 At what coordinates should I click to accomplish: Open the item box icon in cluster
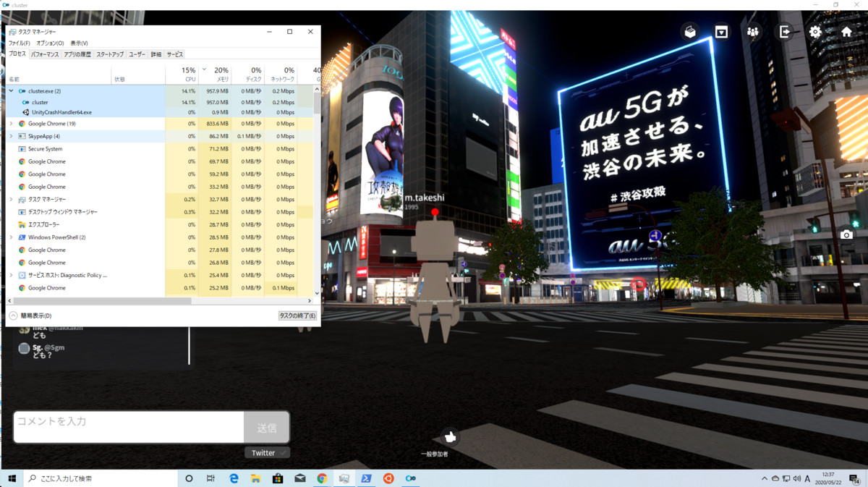pyautogui.click(x=690, y=31)
